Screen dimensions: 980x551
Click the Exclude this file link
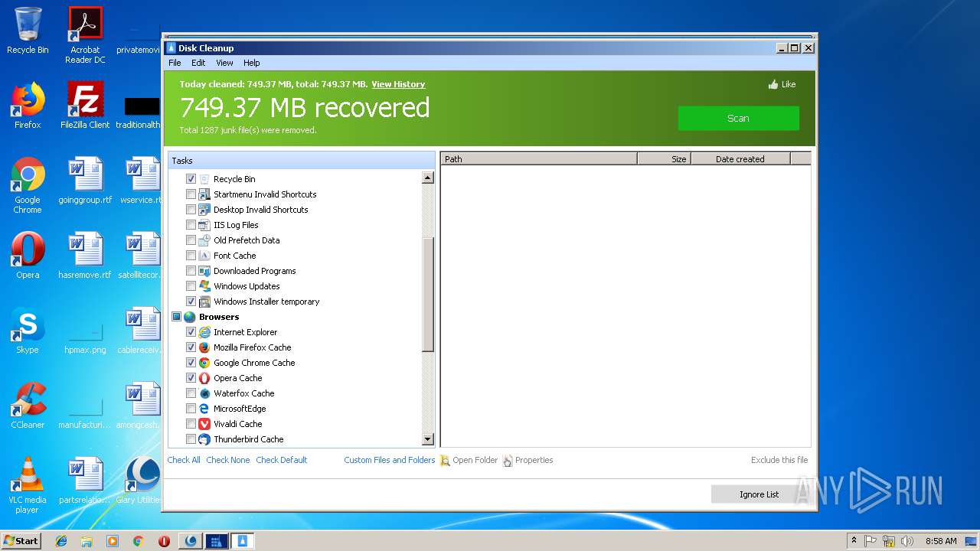[779, 460]
